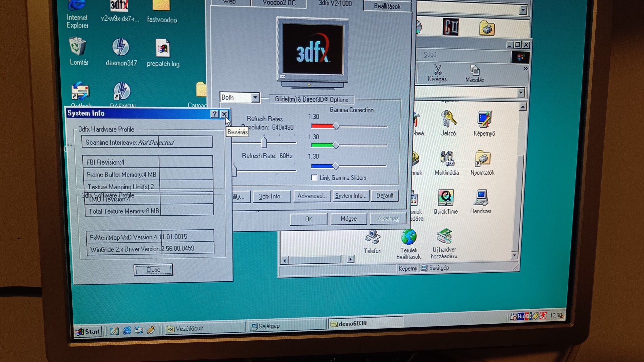Expand the Both dropdown list
Viewport: 644px width, 362px height.
pyautogui.click(x=255, y=98)
